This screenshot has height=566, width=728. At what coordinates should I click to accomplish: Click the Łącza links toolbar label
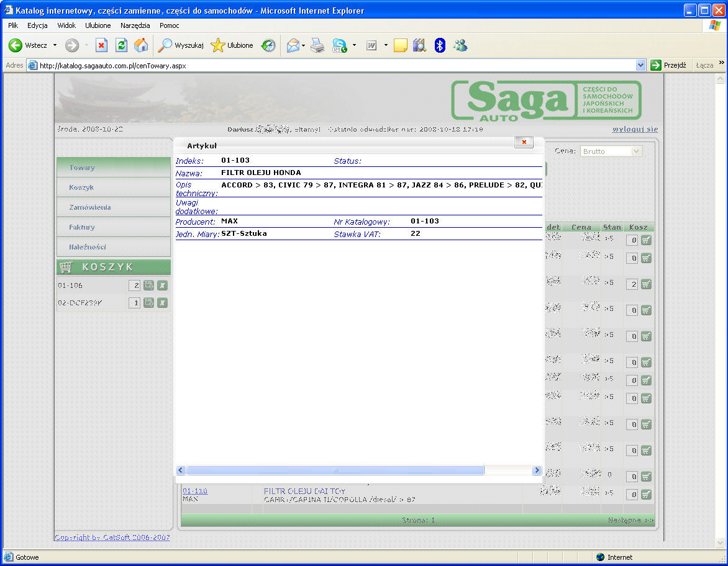[x=704, y=65]
